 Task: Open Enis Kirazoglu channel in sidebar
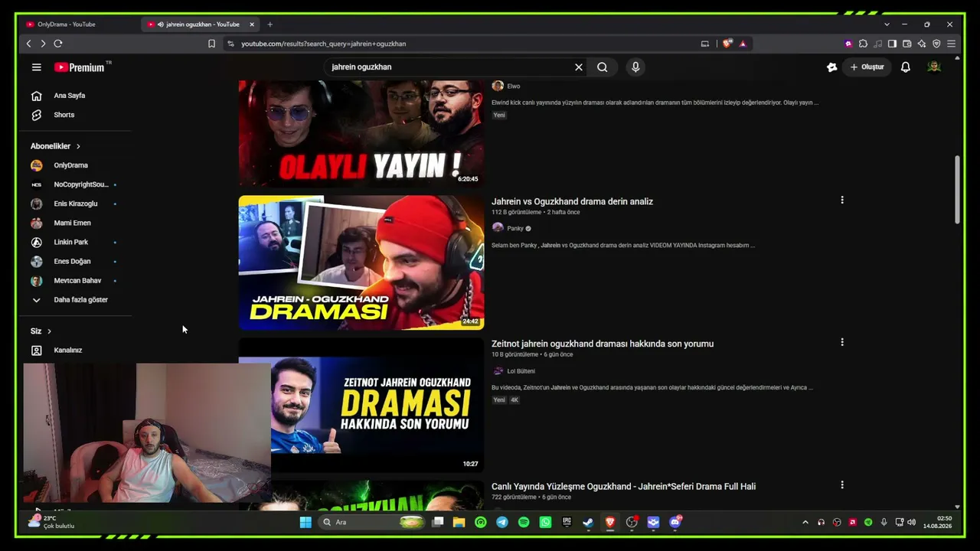pyautogui.click(x=76, y=204)
